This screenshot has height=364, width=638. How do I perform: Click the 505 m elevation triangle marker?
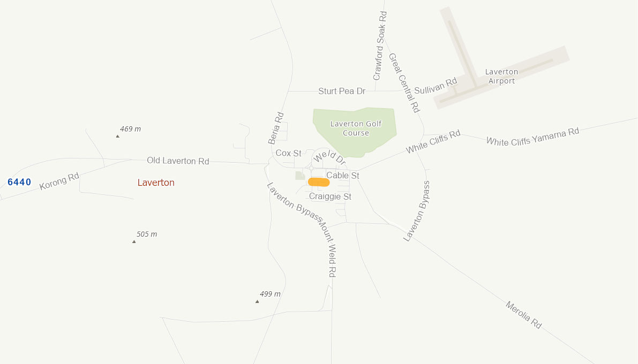[x=134, y=241]
